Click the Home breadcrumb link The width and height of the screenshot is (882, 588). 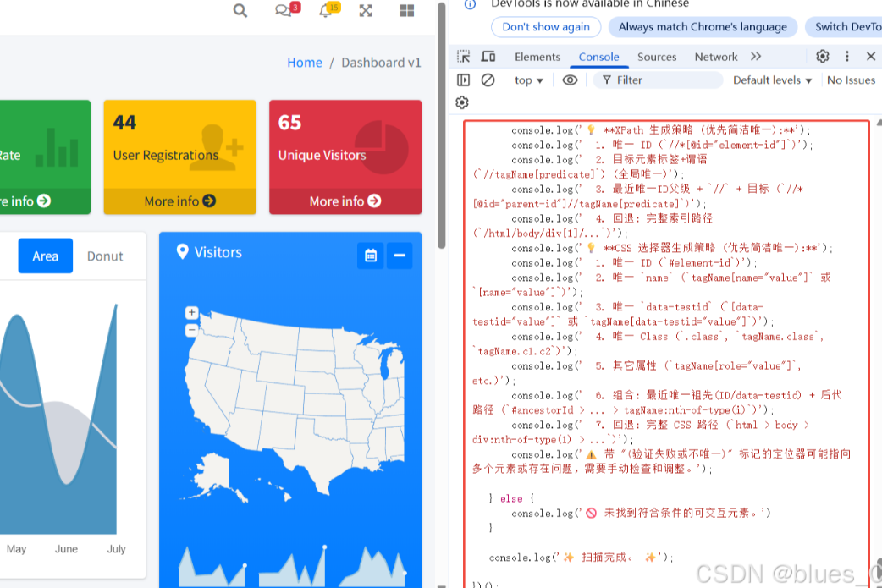[305, 63]
